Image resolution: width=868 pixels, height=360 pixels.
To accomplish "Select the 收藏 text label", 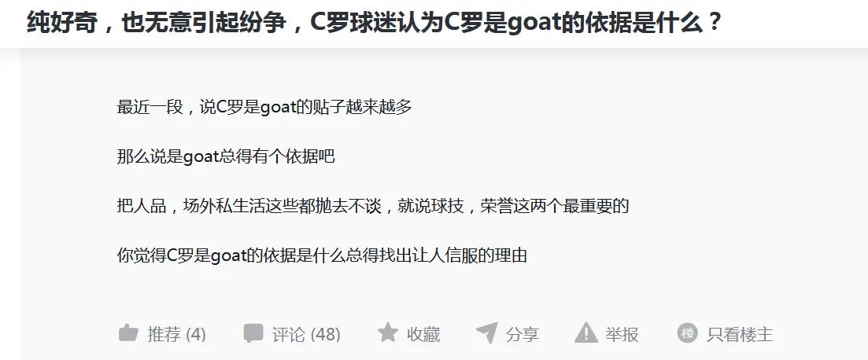I will (x=423, y=335).
